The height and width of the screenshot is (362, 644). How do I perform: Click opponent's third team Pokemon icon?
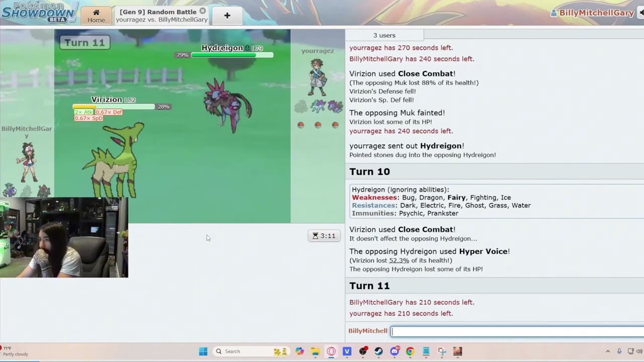(335, 106)
